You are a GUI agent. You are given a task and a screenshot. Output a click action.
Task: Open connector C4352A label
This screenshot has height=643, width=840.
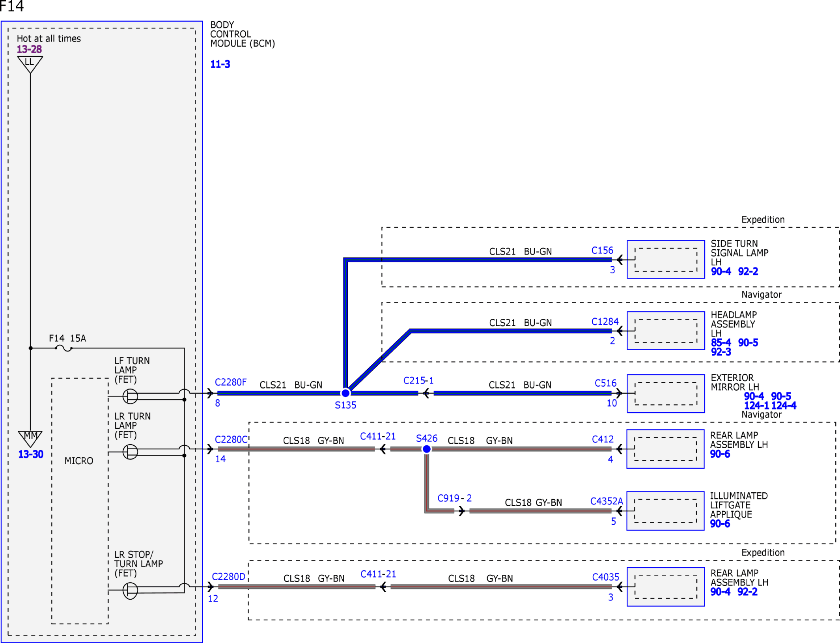pos(607,501)
